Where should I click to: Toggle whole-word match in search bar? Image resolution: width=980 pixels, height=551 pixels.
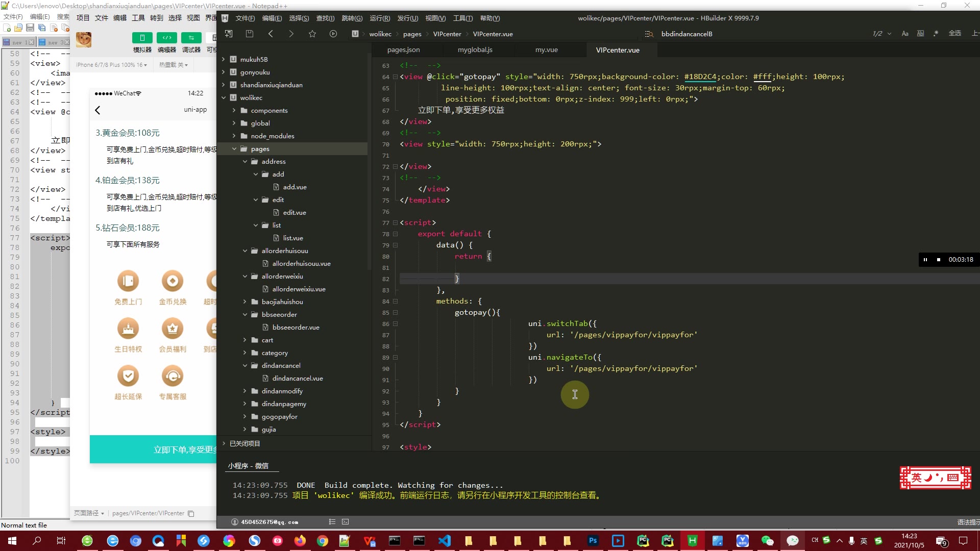click(921, 34)
